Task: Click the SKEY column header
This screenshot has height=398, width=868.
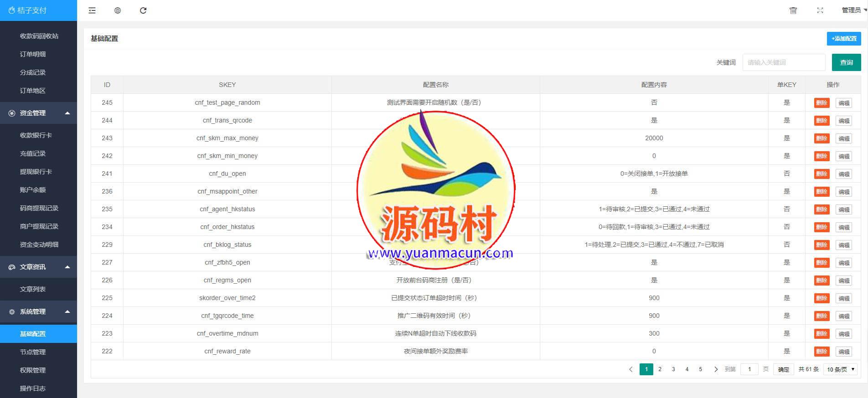Action: tap(227, 85)
